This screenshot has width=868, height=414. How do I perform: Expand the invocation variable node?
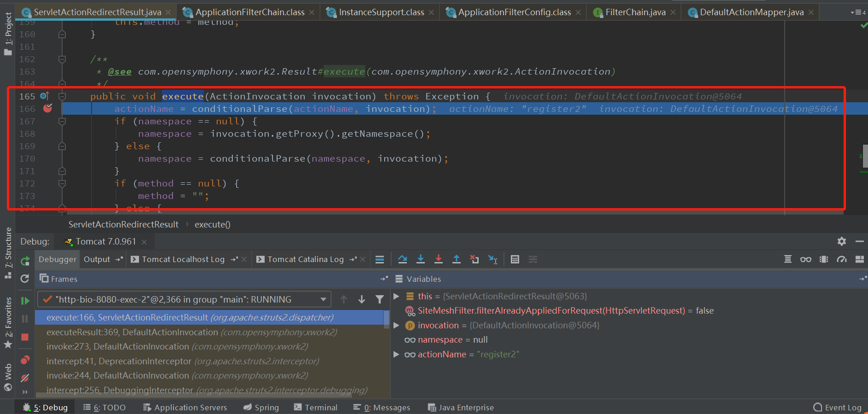(x=396, y=325)
